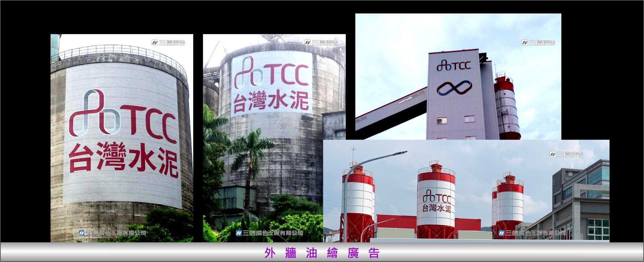The width and height of the screenshot is (644, 262).
Task: Click the infinity symbol on the tower building
Action: pos(454,88)
